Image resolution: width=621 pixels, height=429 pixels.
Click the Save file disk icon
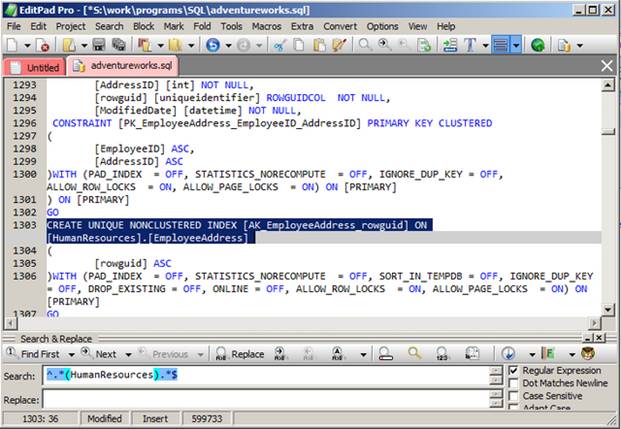pyautogui.click(x=98, y=45)
